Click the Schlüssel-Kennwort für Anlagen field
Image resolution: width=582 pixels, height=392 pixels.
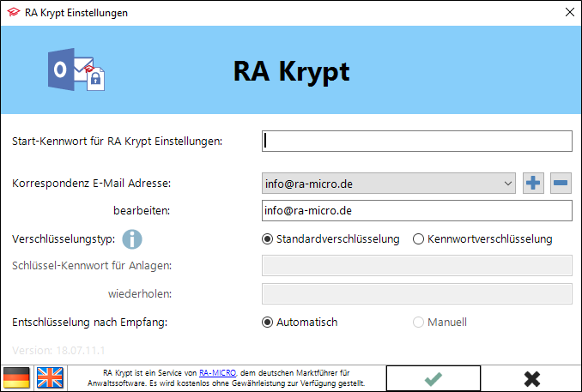click(x=416, y=266)
